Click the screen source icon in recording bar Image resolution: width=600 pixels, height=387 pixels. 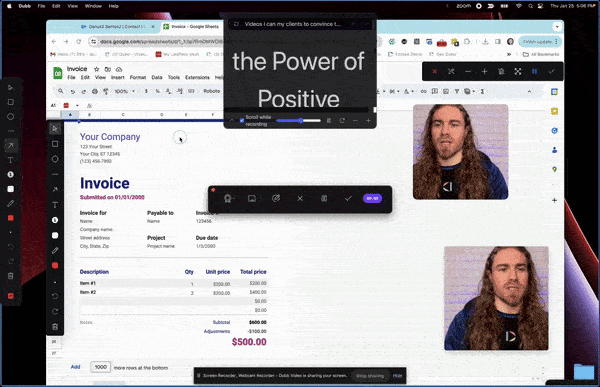tap(252, 198)
